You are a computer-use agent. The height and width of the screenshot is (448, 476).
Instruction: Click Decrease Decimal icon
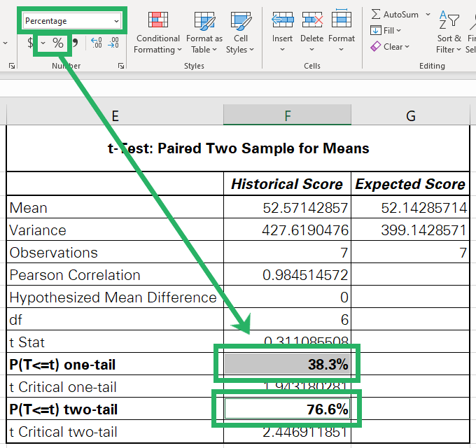(113, 43)
